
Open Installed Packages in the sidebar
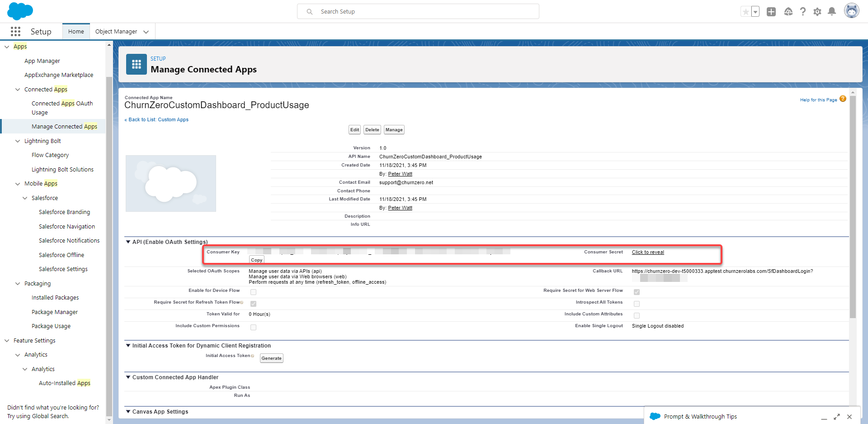(x=55, y=298)
